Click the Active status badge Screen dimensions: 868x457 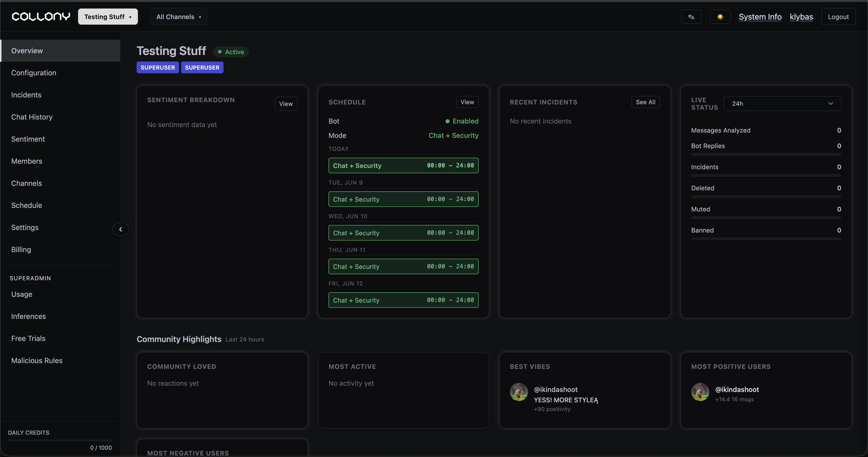[231, 52]
